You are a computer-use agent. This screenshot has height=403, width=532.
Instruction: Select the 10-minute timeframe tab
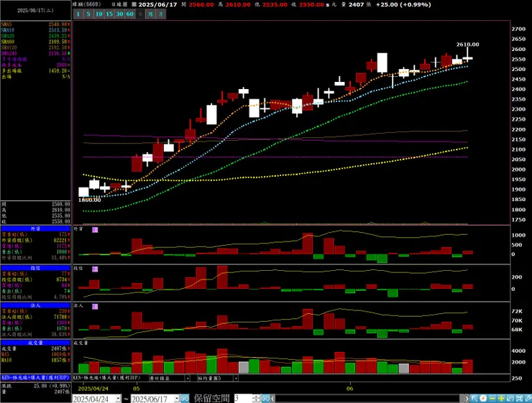coord(98,14)
